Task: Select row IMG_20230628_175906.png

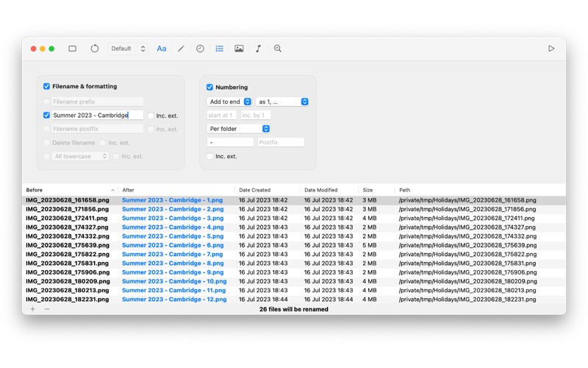Action: tap(294, 272)
